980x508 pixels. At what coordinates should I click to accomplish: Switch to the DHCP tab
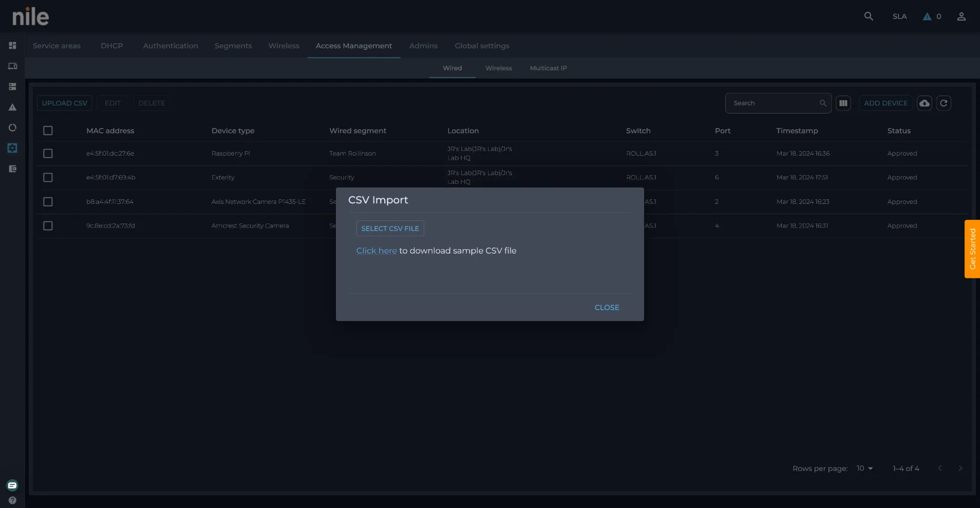pos(112,46)
